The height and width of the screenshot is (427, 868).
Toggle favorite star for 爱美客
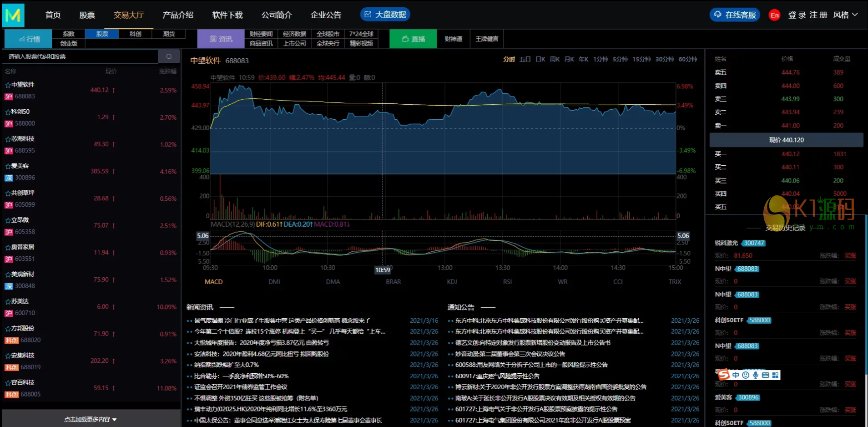click(8, 166)
